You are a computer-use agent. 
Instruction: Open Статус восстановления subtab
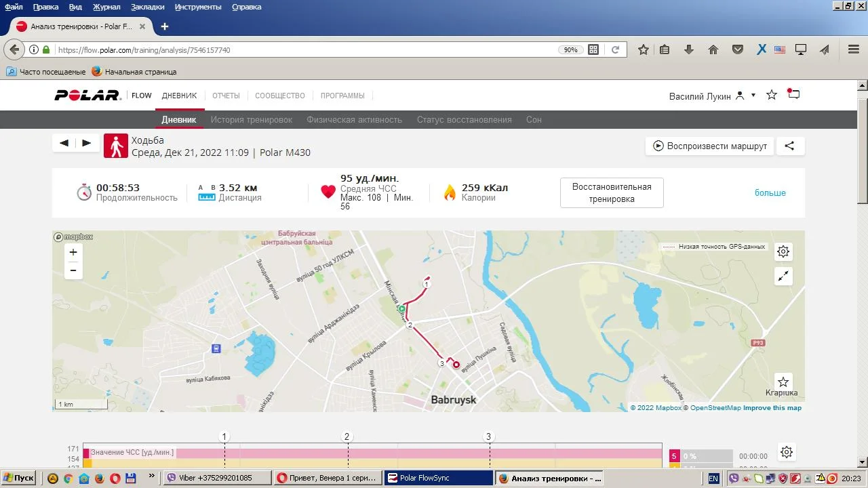tap(465, 120)
